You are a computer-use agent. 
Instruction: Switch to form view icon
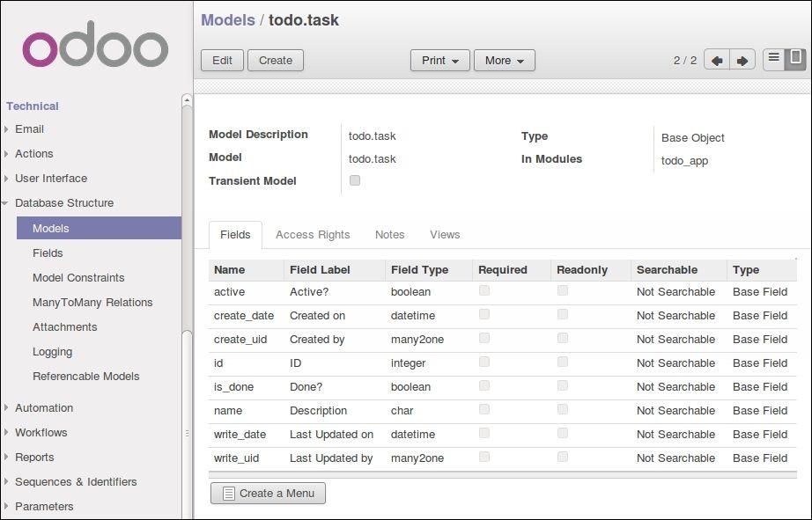795,60
